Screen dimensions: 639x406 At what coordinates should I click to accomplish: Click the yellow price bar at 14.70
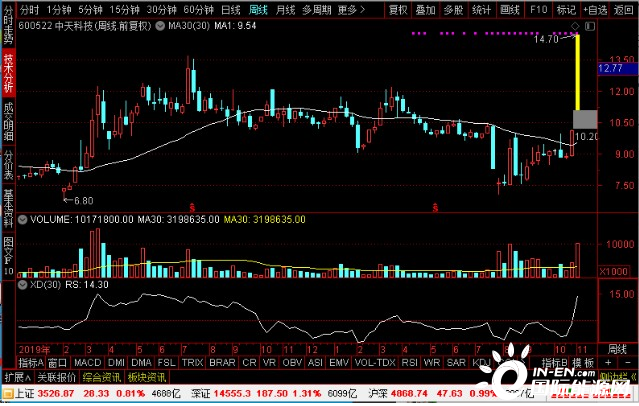(x=577, y=70)
